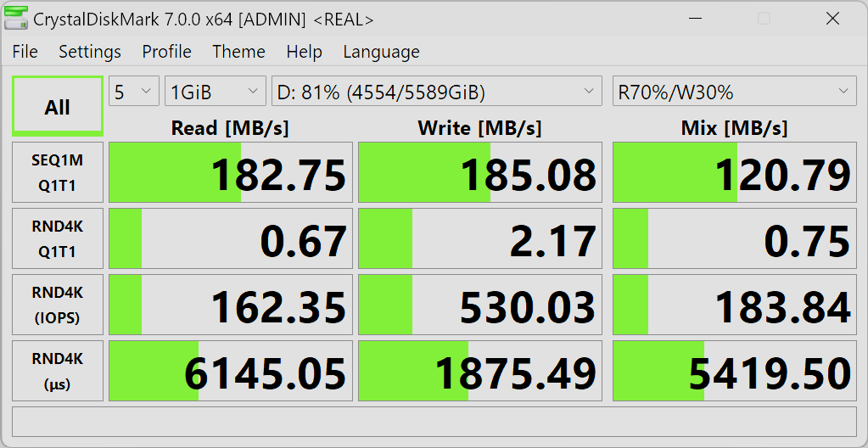This screenshot has width=868, height=448.
Task: Run the RND4K (μs) latency test
Action: (x=58, y=371)
